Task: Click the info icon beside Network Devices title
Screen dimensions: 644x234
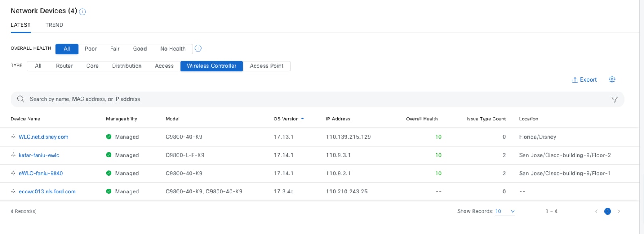Action: pos(83,12)
